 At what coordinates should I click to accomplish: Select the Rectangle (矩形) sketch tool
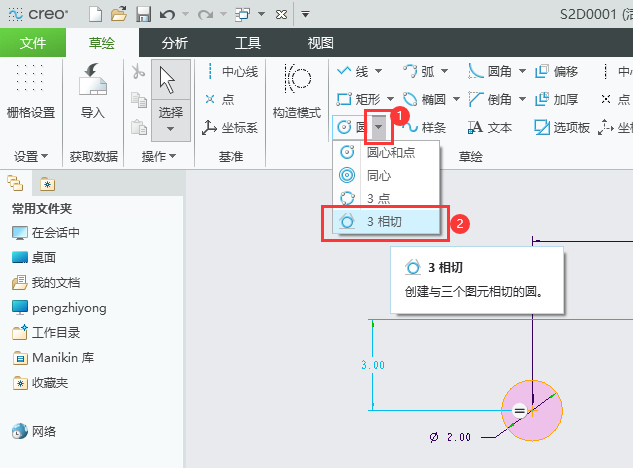[x=358, y=99]
